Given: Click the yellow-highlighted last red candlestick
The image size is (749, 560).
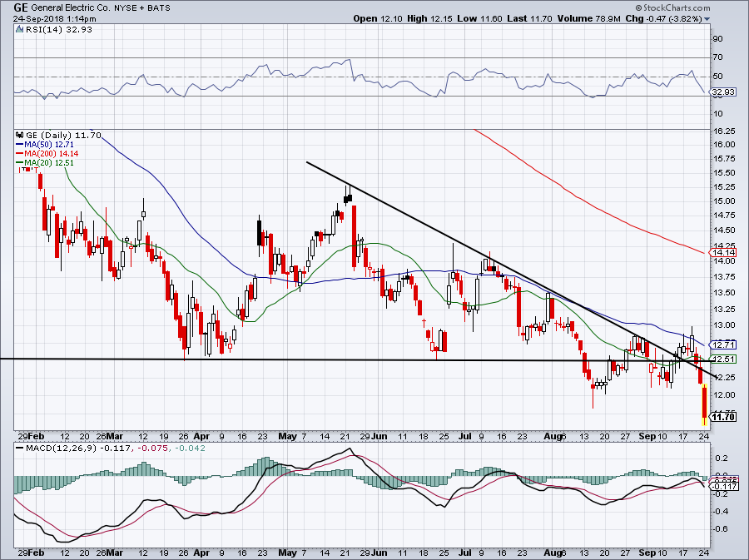Looking at the screenshot, I should pos(704,406).
